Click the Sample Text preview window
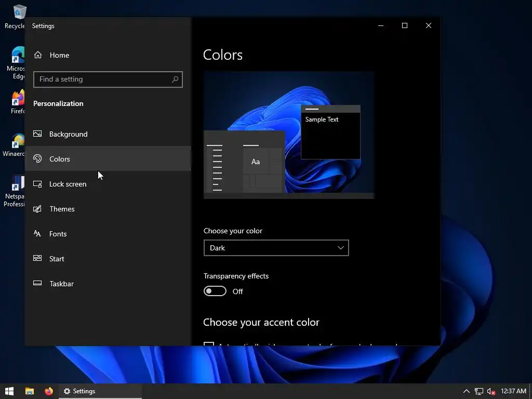The image size is (532, 399). 331,132
